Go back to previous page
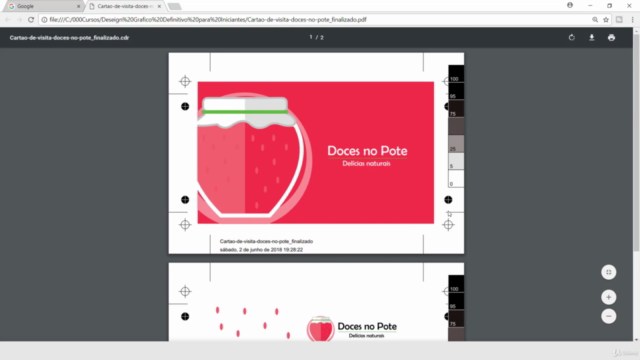Screen dimensions: 640x360 coord(8,20)
